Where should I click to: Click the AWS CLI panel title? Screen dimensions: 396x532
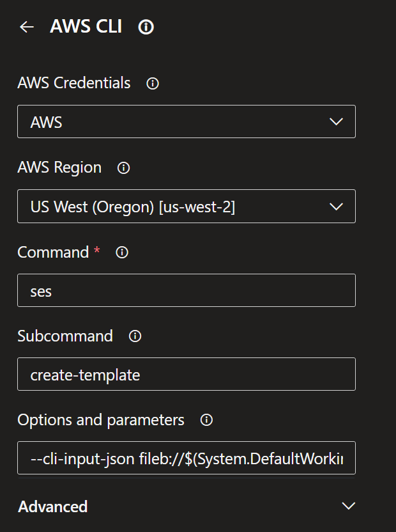click(x=86, y=26)
